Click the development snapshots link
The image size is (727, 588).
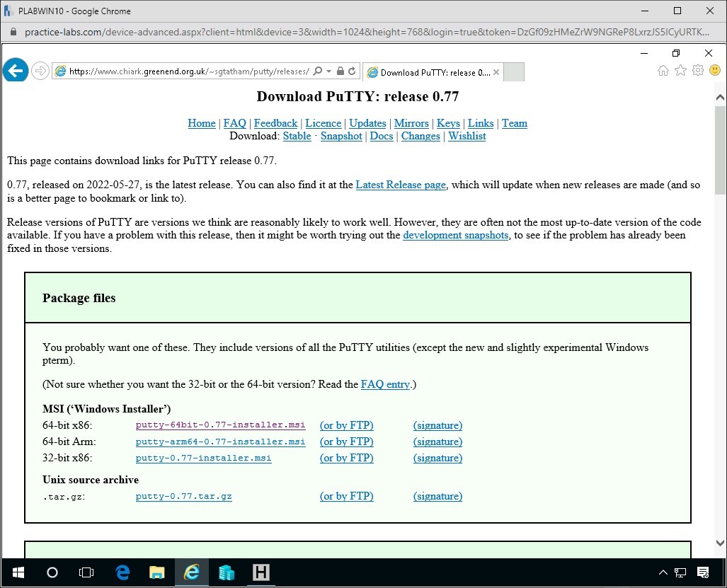click(455, 236)
